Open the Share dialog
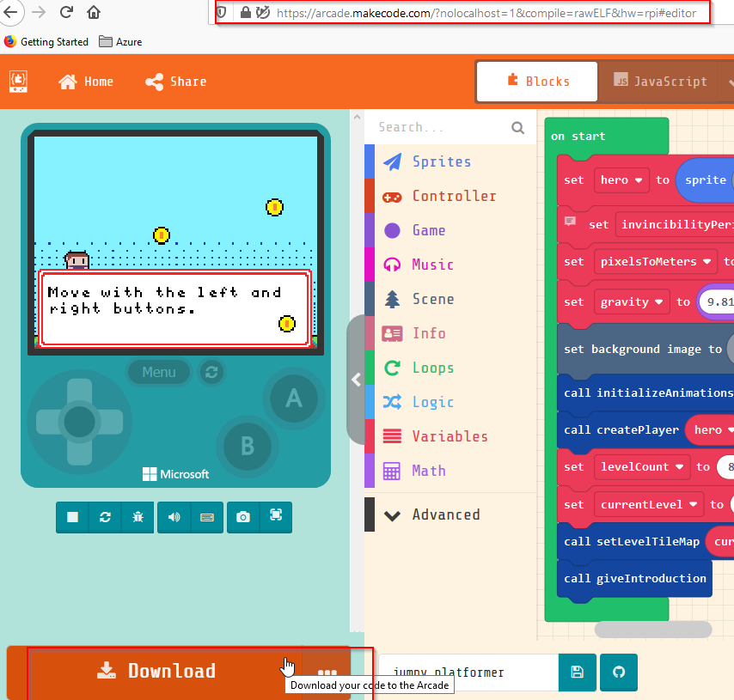734x700 pixels. click(x=176, y=82)
